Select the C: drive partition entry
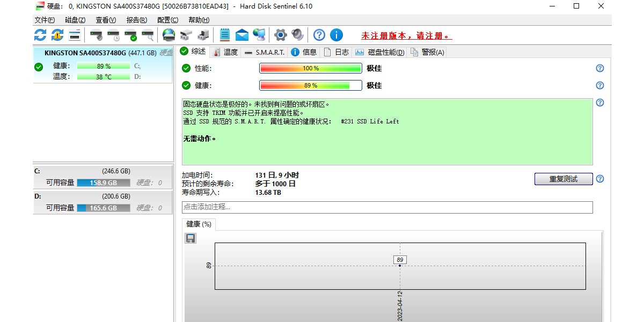The image size is (644, 322). [x=103, y=177]
